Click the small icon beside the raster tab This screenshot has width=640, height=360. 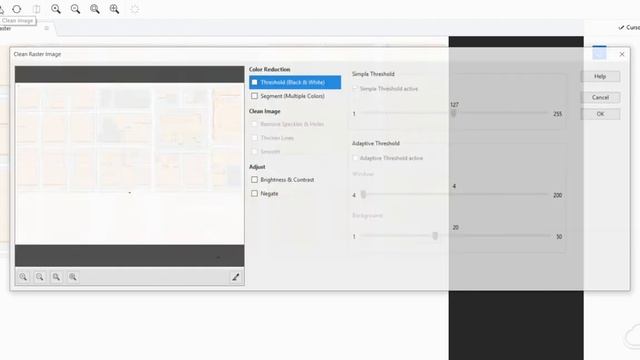coord(47,28)
